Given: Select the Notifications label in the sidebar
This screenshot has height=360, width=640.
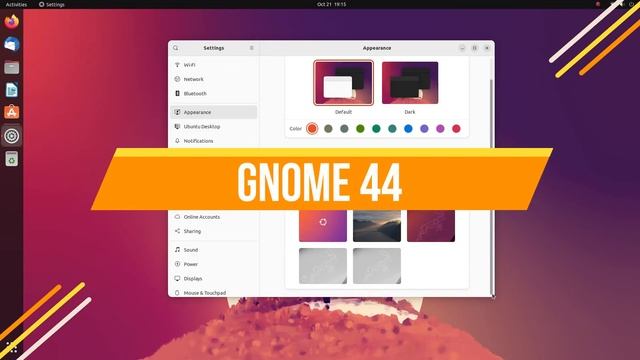Looking at the screenshot, I should pyautogui.click(x=198, y=141).
